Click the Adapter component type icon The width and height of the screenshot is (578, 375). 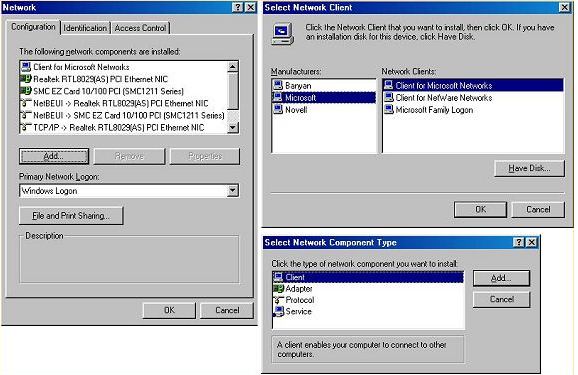[279, 288]
